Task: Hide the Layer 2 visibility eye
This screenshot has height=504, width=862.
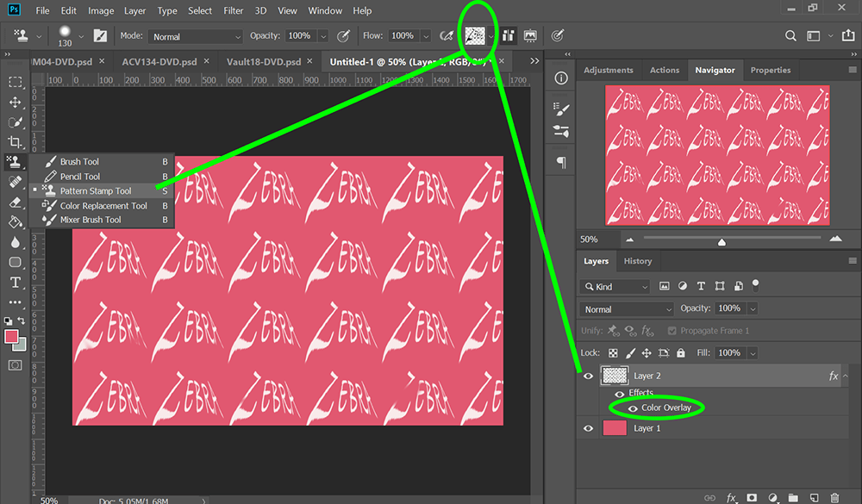Action: click(x=588, y=376)
